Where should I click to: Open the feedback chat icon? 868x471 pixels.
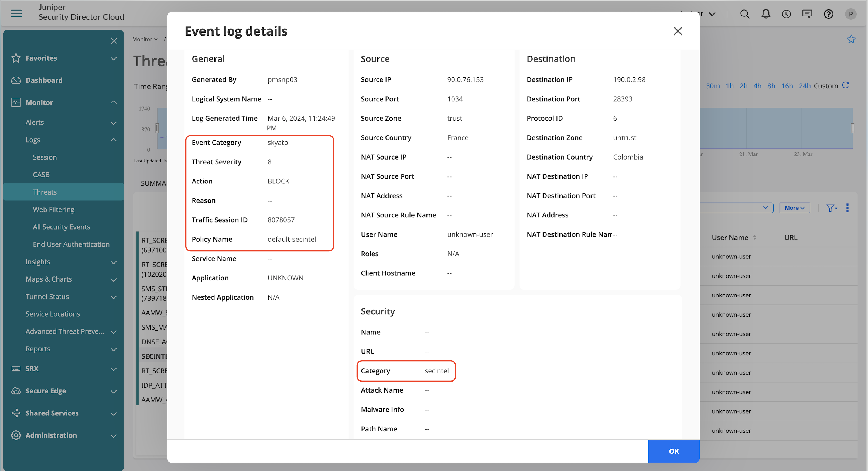tap(807, 14)
